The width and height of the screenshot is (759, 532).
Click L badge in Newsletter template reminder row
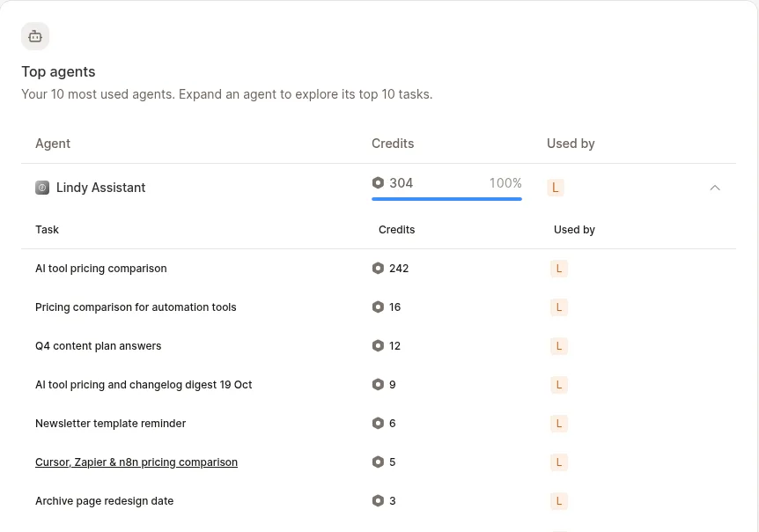pyautogui.click(x=559, y=424)
